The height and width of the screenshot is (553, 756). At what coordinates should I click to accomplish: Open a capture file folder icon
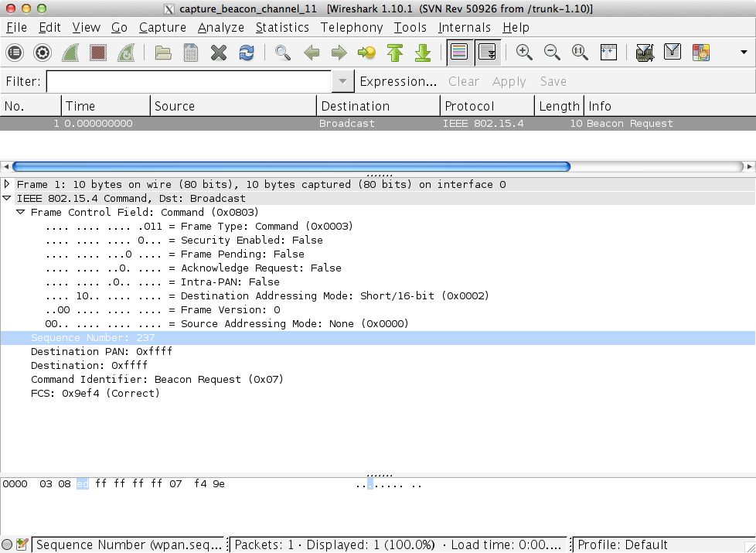[163, 52]
